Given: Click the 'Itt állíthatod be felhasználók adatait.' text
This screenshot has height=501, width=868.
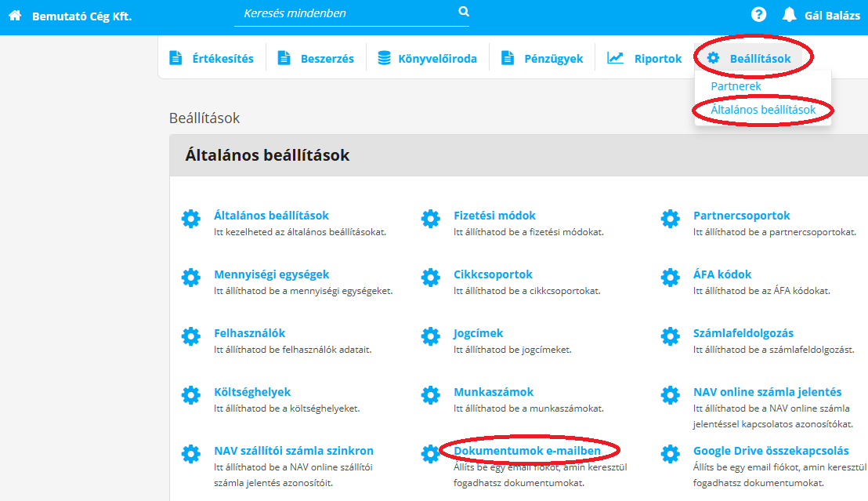Looking at the screenshot, I should click(x=293, y=350).
